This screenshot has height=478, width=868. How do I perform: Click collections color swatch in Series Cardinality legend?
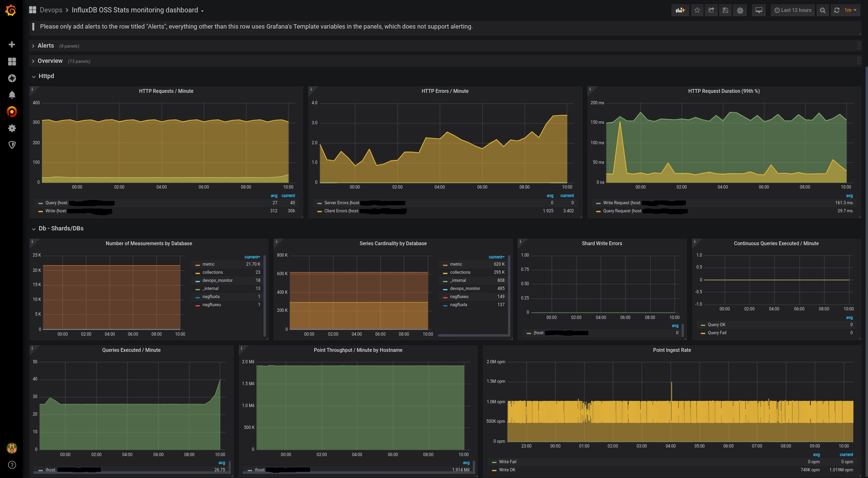point(445,273)
